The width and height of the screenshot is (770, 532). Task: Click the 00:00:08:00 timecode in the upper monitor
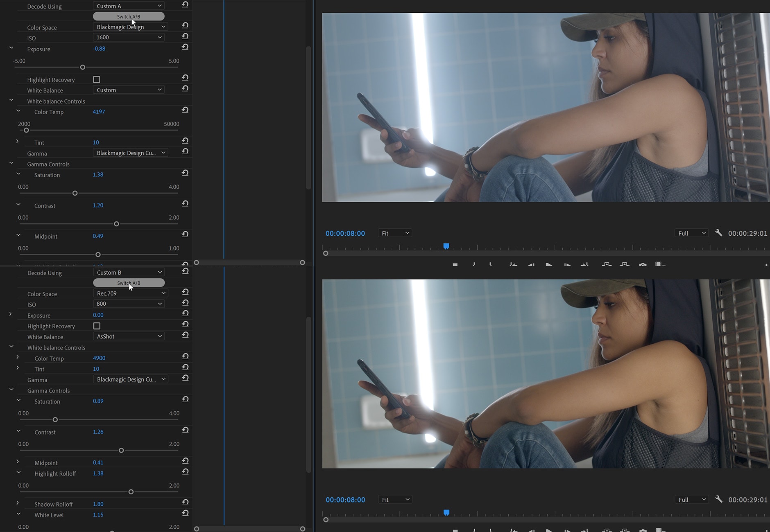click(345, 233)
